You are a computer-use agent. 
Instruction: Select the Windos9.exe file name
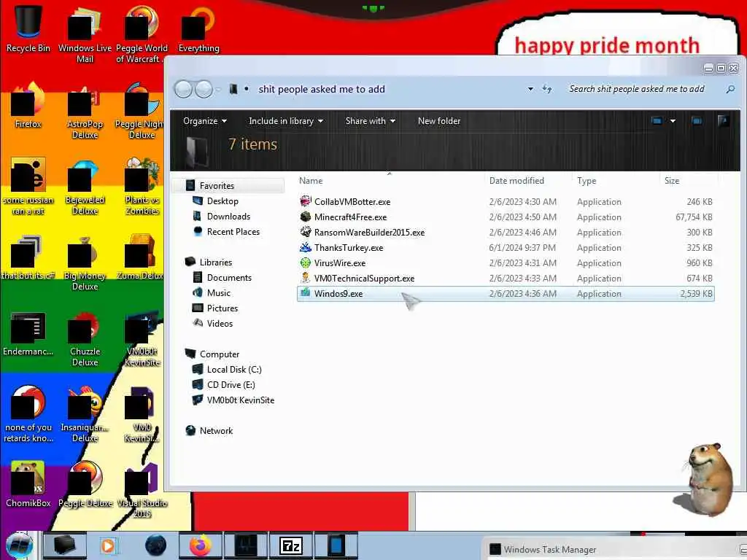pos(338,293)
